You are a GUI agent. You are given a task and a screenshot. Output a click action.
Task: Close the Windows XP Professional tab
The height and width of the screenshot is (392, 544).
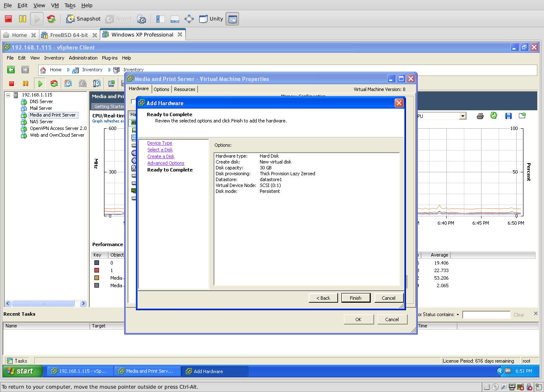[x=180, y=34]
